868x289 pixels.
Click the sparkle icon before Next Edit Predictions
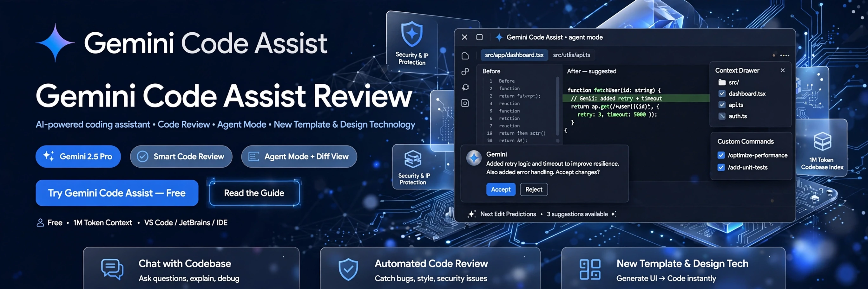471,214
